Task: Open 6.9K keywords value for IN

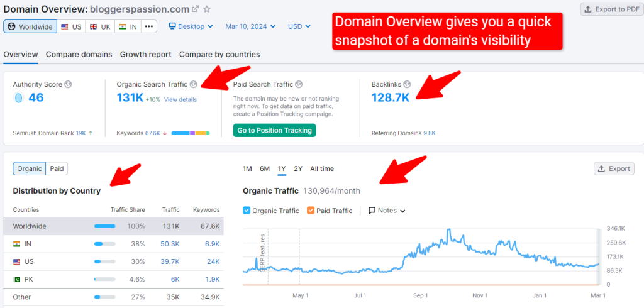Action: (213, 244)
